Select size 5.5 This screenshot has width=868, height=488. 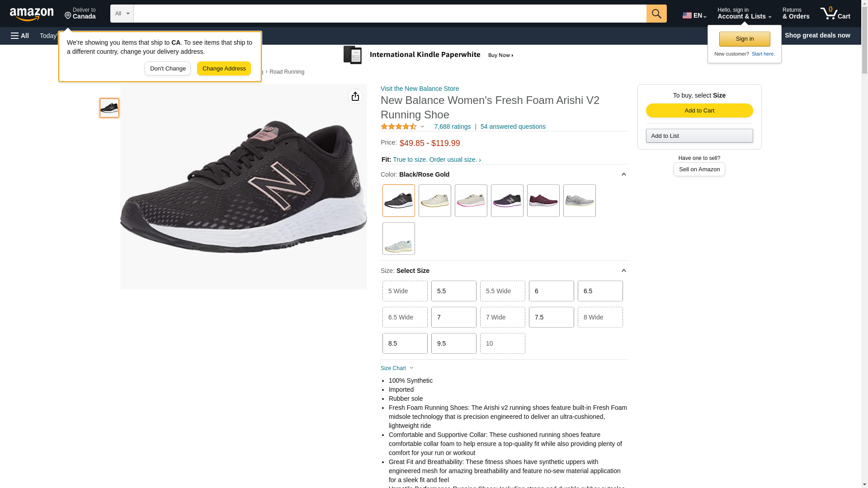pyautogui.click(x=453, y=291)
